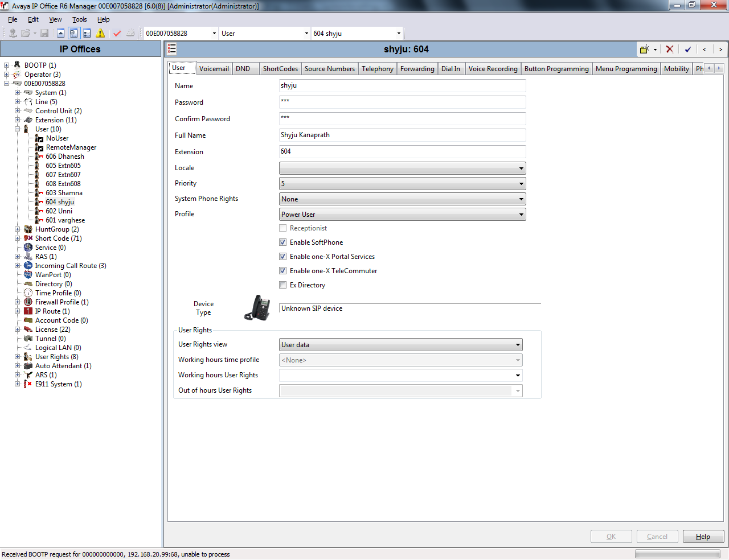The width and height of the screenshot is (729, 560).
Task: Open the Tools menu
Action: click(80, 19)
